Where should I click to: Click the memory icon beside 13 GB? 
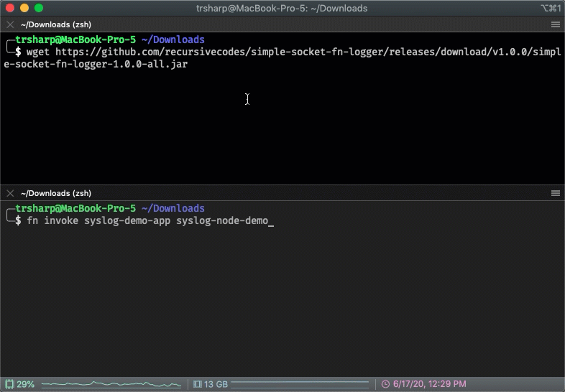pyautogui.click(x=198, y=384)
